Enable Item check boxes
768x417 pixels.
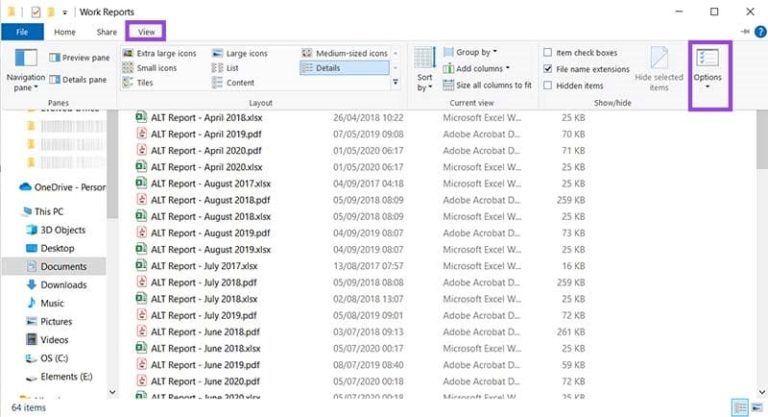coord(548,52)
